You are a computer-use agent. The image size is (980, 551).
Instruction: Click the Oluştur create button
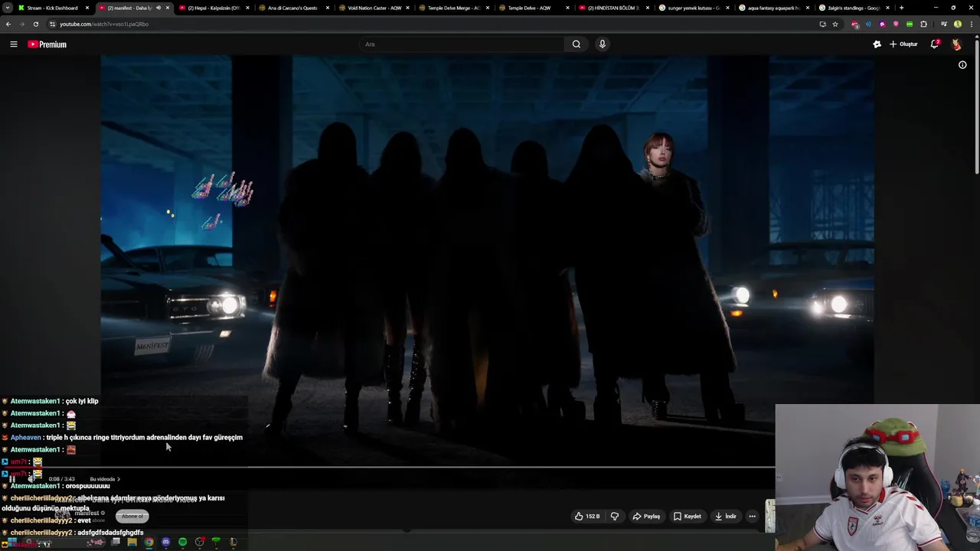(903, 44)
